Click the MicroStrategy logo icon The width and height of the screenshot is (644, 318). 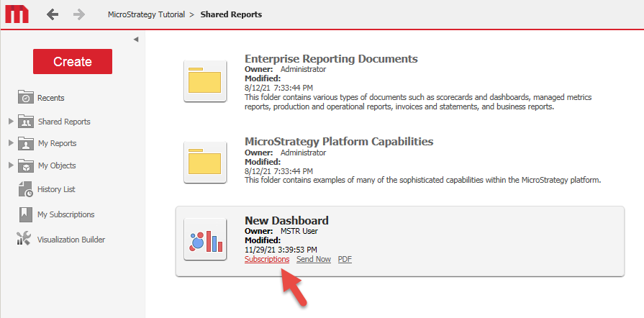pos(16,14)
